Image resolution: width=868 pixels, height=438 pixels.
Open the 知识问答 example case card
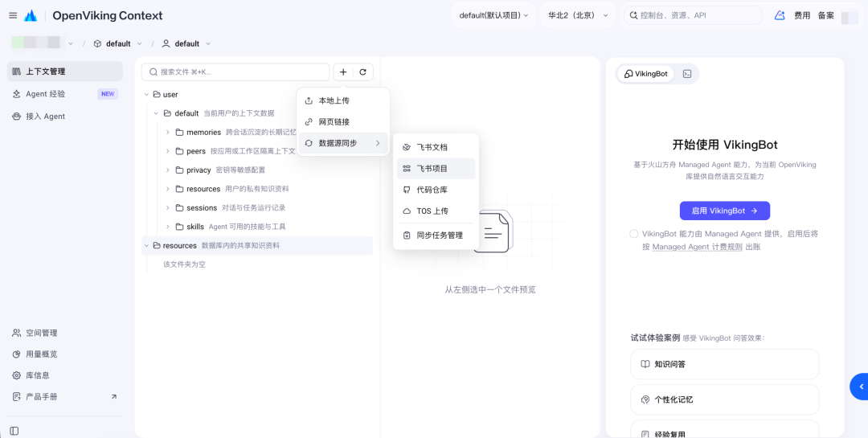tap(725, 364)
